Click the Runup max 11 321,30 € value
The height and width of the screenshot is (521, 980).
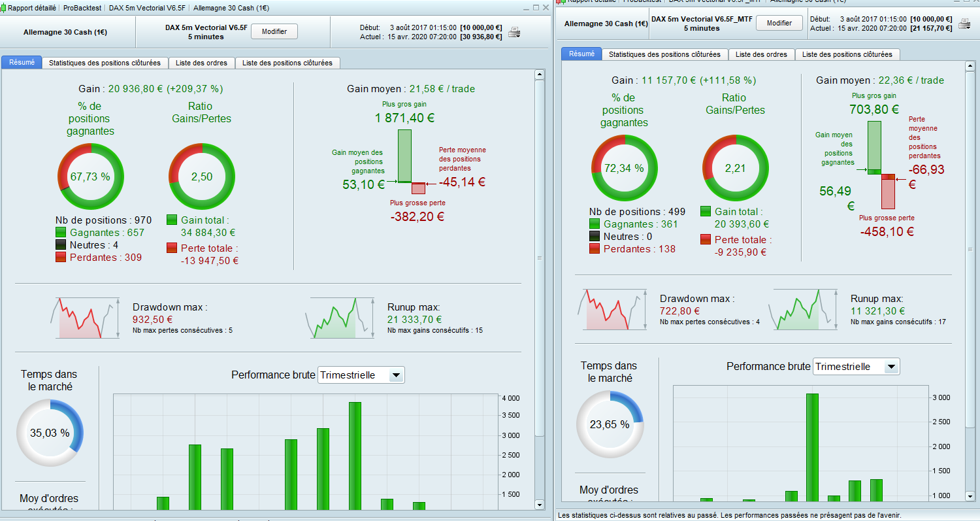click(878, 311)
